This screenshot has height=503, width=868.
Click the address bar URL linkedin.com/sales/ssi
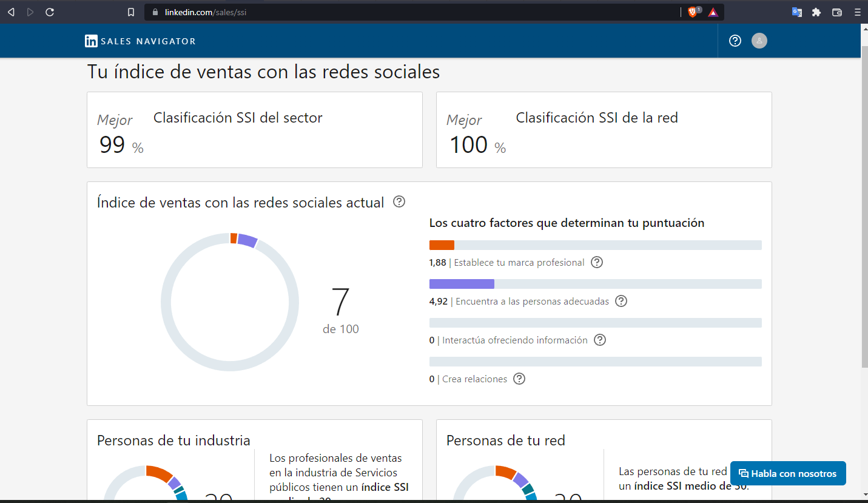206,12
